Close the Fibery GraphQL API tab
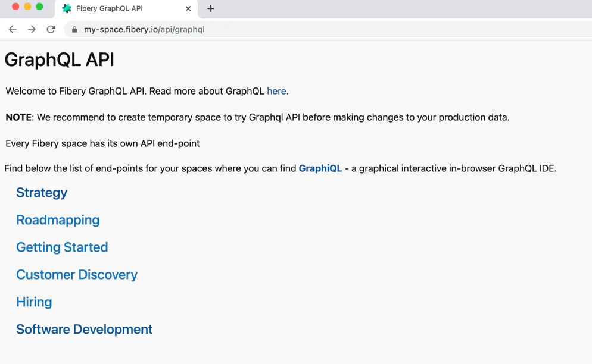The width and height of the screenshot is (592, 364). coord(188,8)
